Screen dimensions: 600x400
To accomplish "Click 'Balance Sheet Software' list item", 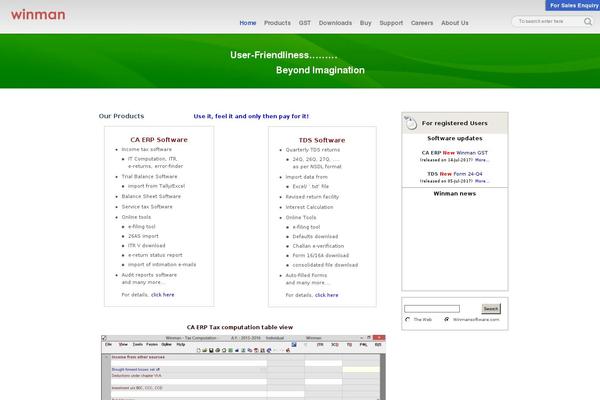I will pyautogui.click(x=151, y=196).
